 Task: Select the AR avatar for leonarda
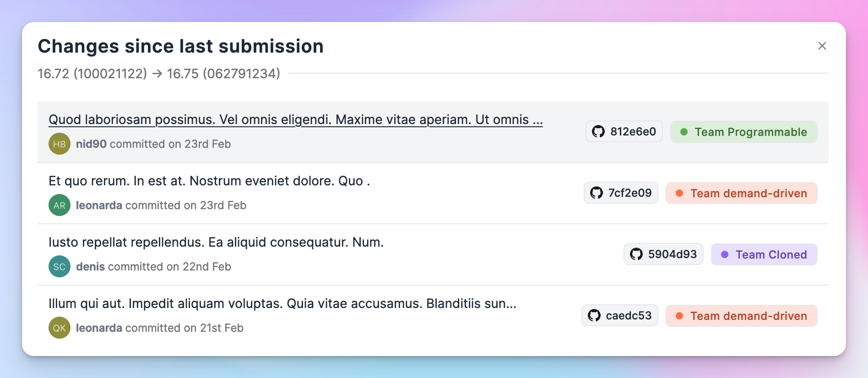tap(60, 205)
